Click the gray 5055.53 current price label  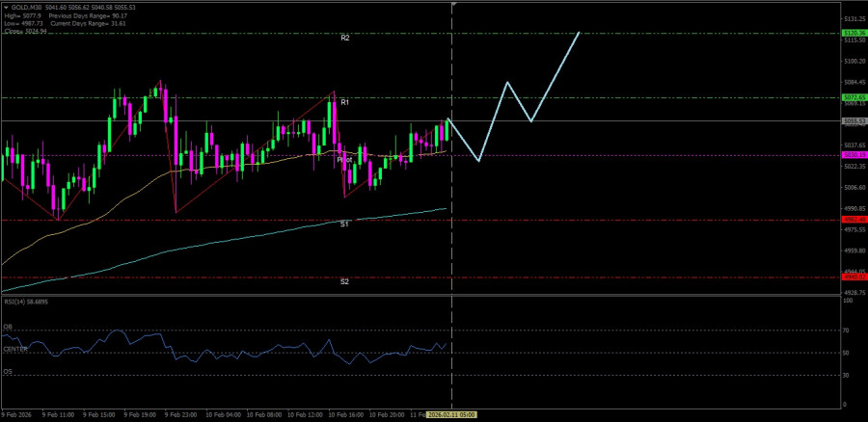point(854,120)
